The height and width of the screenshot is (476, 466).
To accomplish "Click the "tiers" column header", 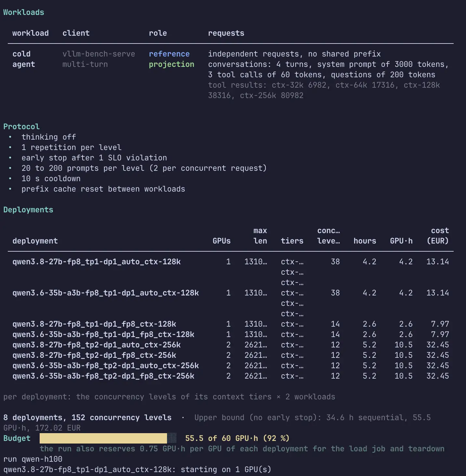I will click(x=292, y=241).
